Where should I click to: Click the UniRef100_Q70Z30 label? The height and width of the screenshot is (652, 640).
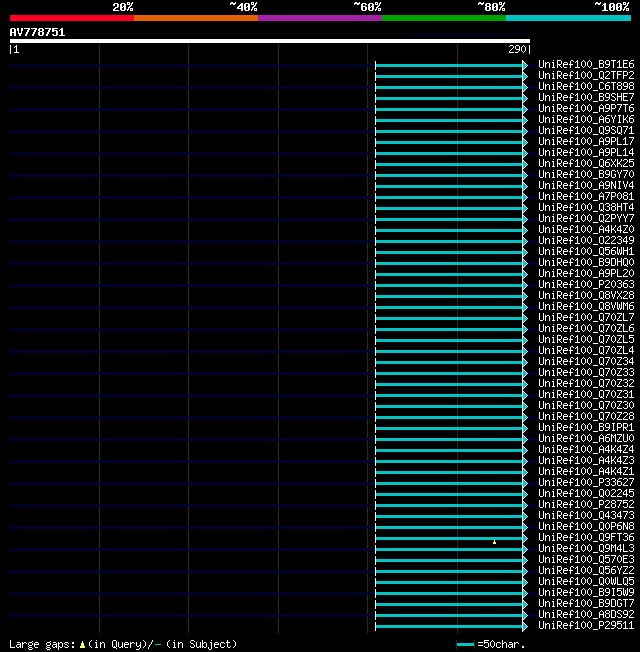click(x=586, y=405)
